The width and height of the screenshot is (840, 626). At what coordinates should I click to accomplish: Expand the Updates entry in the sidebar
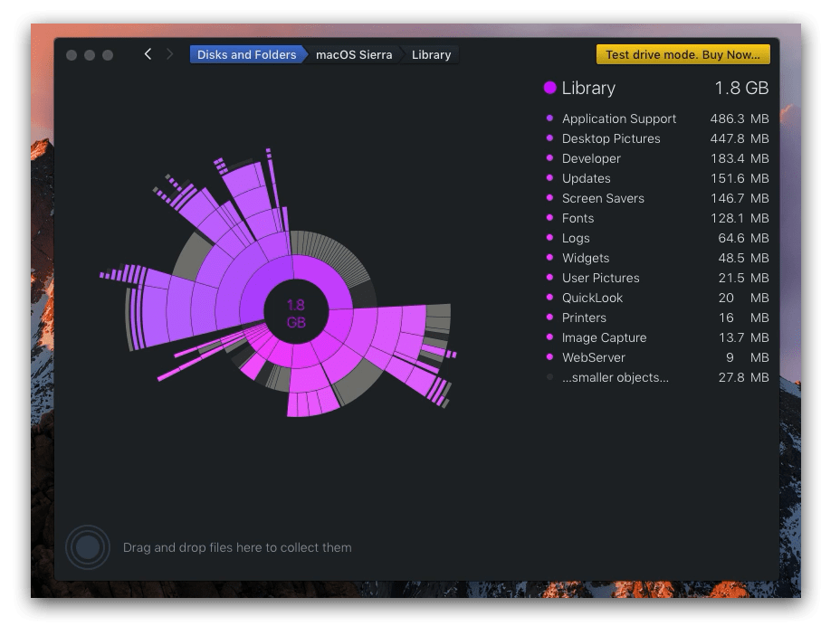pos(587,178)
